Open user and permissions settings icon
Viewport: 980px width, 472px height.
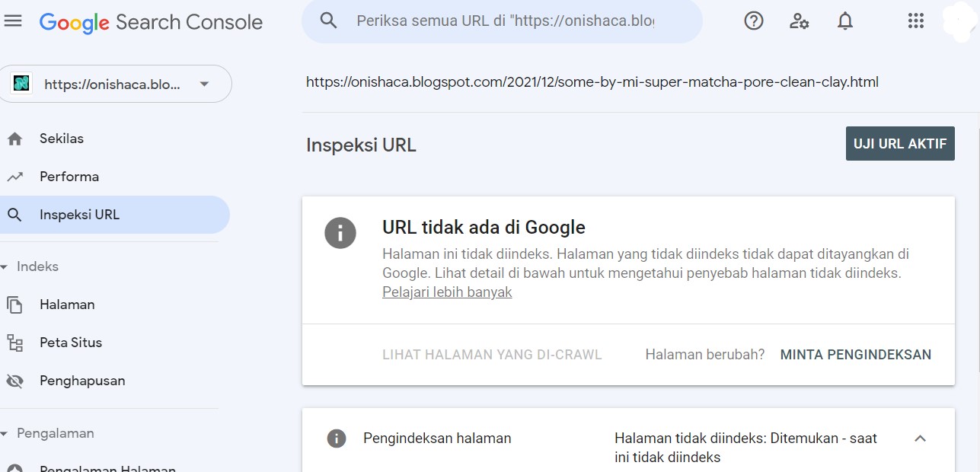(x=799, y=21)
